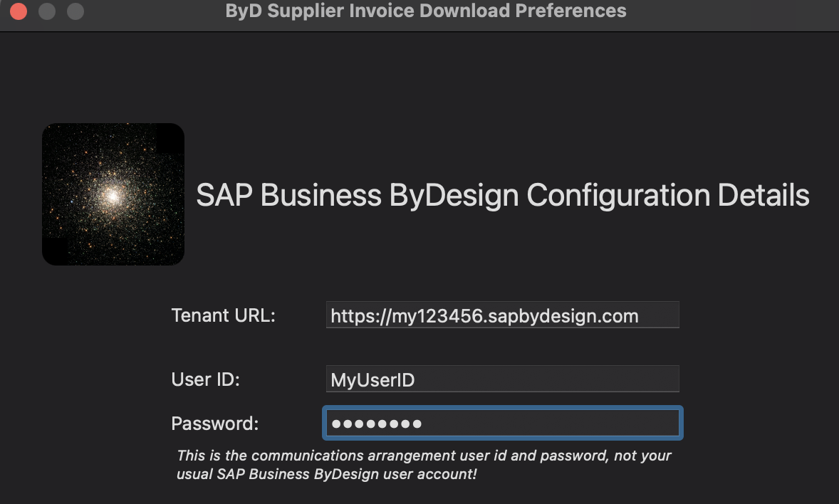Click the italic communications arrangement warning note
Screen dimensions: 839x504
tap(424, 464)
